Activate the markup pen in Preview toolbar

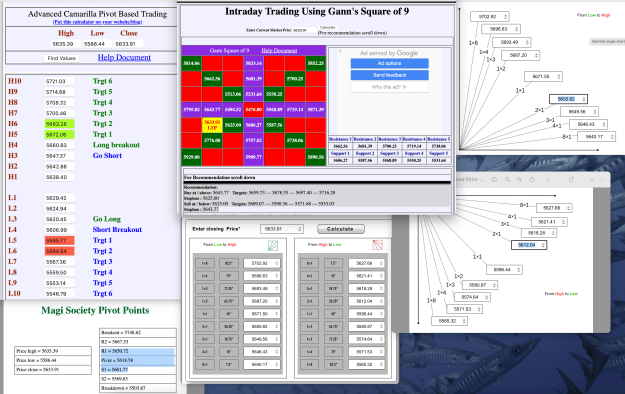coord(548,180)
